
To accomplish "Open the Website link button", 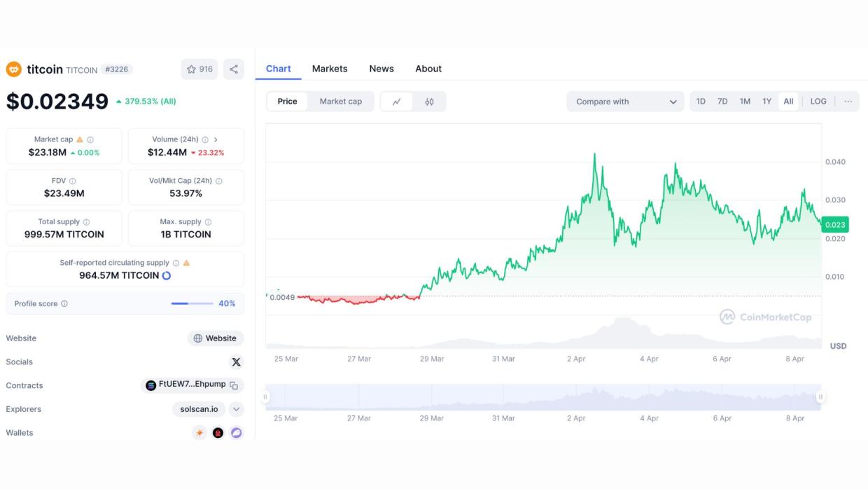I will coord(216,338).
